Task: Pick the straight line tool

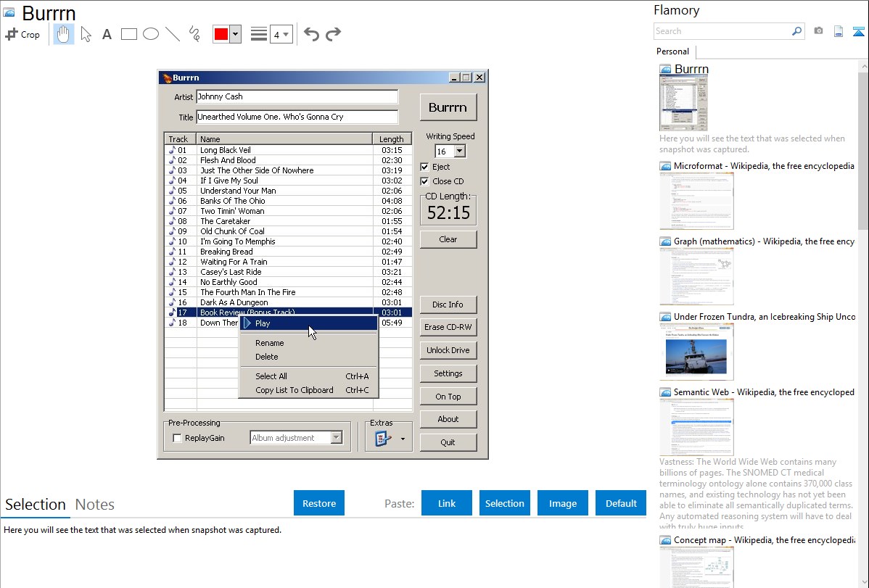Action: (173, 34)
